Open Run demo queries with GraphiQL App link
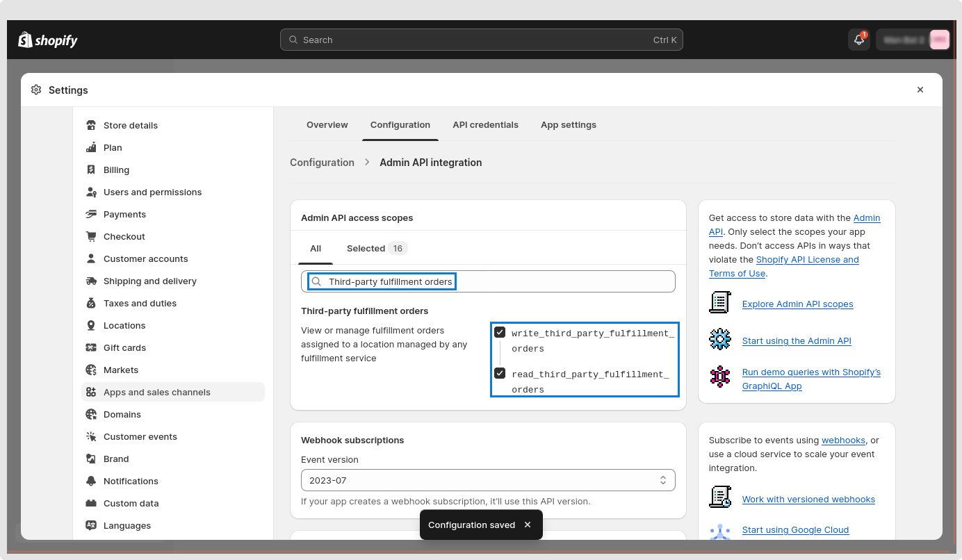Image resolution: width=962 pixels, height=560 pixels. pos(811,379)
